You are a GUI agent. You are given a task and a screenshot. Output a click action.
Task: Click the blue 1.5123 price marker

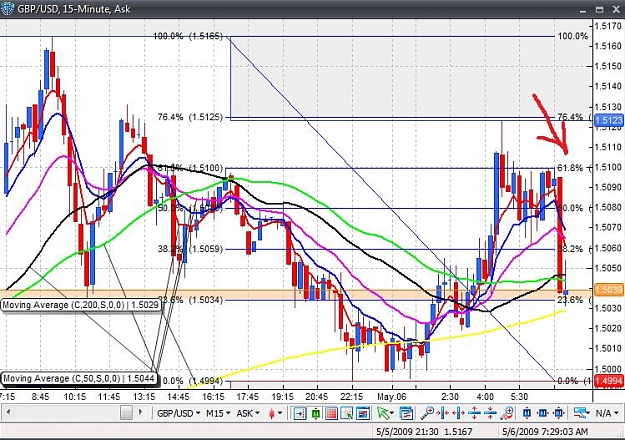pos(609,120)
